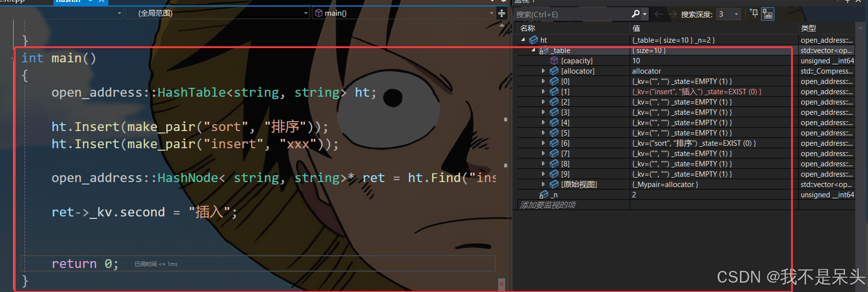Click the Insert "sort" code line
The image size is (868, 292).
click(x=190, y=127)
